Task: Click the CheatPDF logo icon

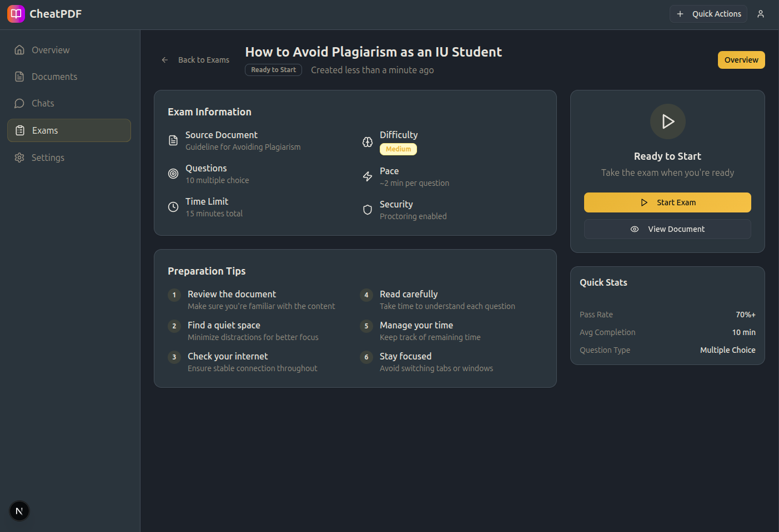Action: 16,14
